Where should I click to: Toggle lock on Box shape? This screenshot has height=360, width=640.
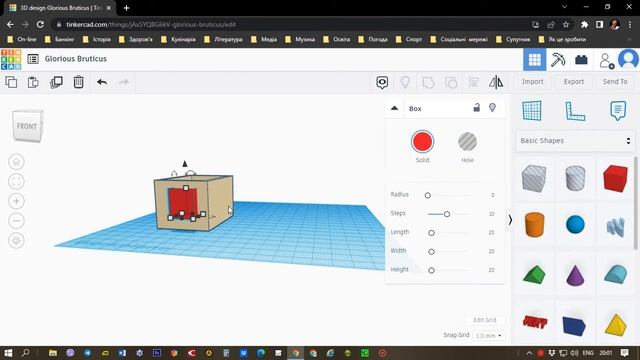point(476,108)
